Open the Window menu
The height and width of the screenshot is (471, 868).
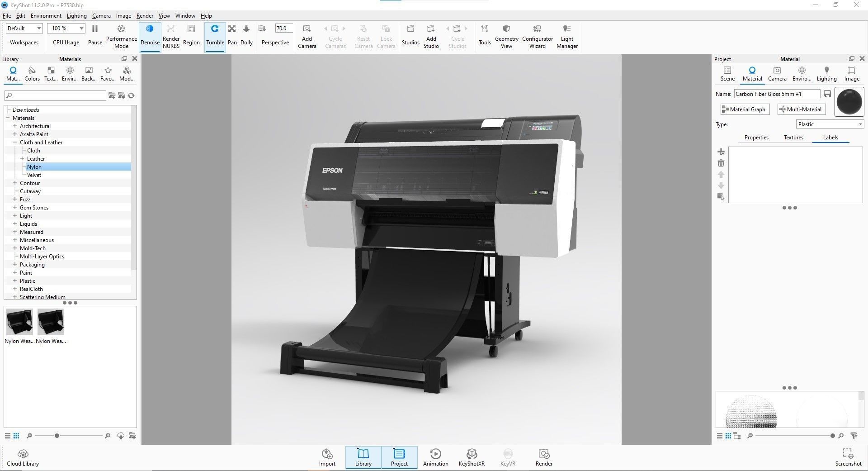tap(185, 15)
